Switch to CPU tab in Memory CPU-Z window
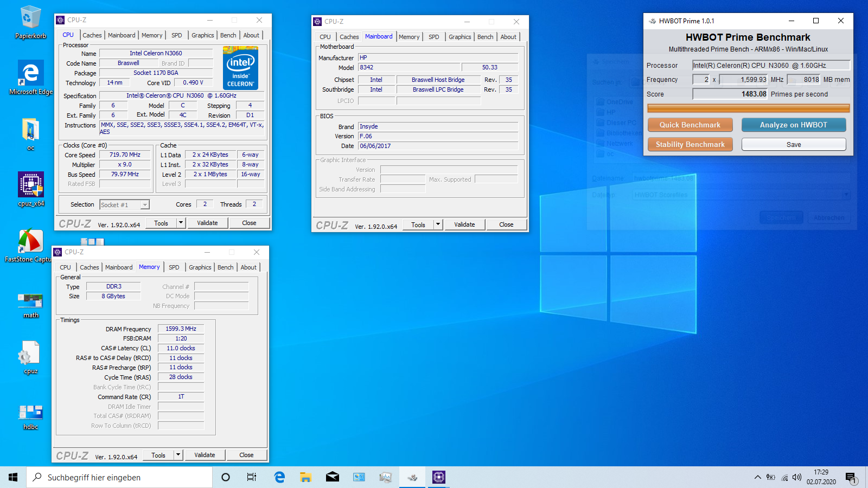The image size is (868, 488). (65, 267)
